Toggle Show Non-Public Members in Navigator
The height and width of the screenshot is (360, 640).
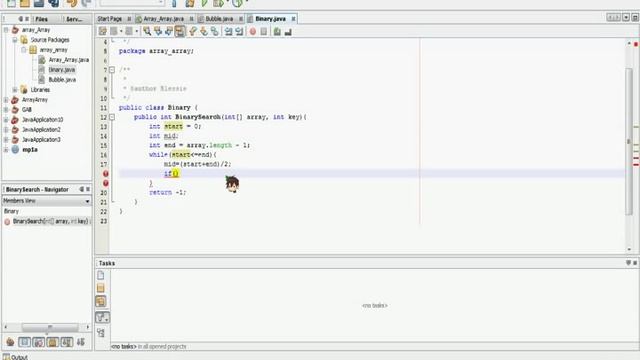pyautogui.click(x=52, y=342)
